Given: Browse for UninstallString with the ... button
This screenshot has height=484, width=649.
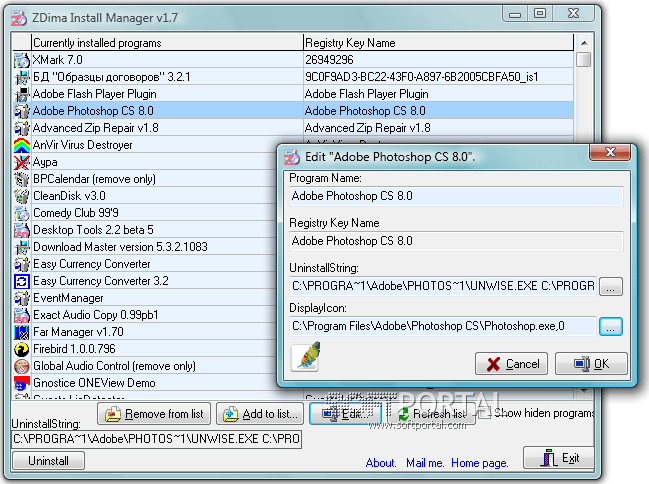Looking at the screenshot, I should coord(611,287).
